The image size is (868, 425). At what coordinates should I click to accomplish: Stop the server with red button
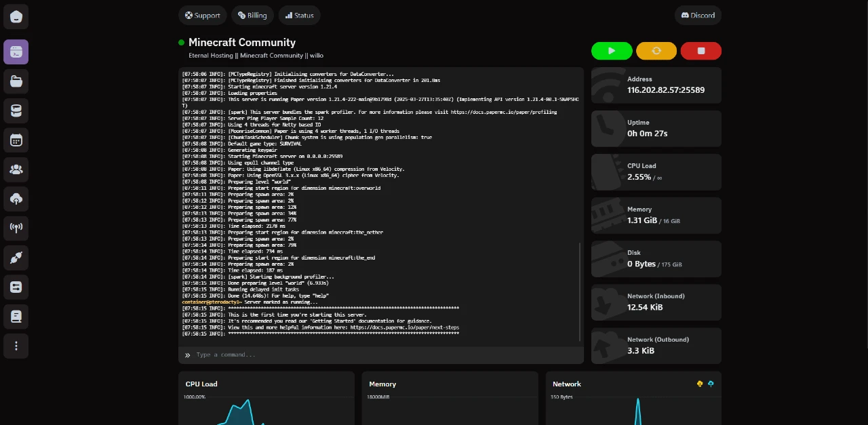[x=701, y=51]
